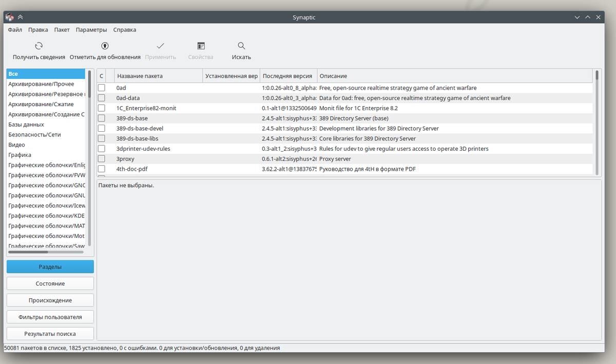Click the window roll-up arrow icon

[x=20, y=16]
